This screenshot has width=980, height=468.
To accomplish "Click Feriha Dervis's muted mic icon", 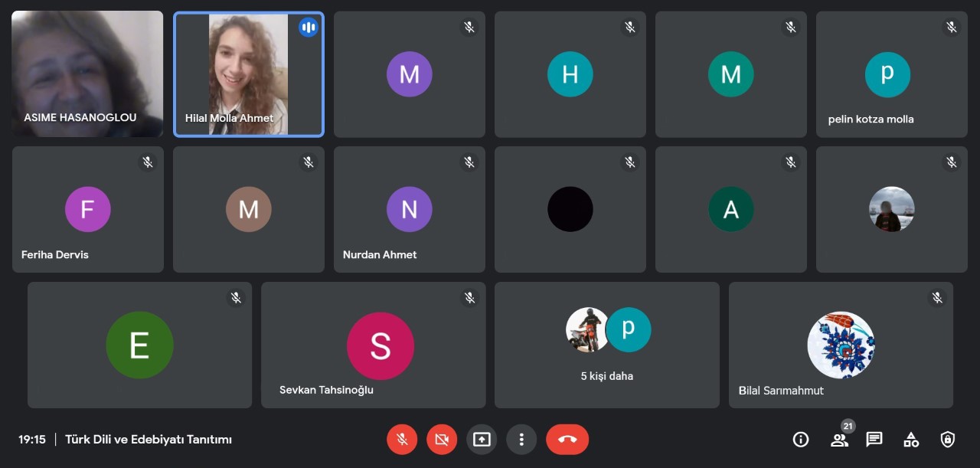I will [148, 162].
